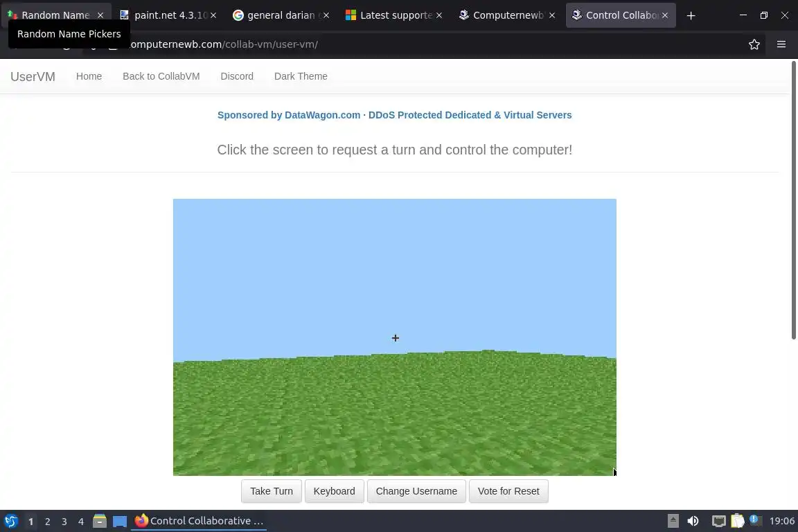Switch to Dark Theme
This screenshot has width=798, height=532.
[x=301, y=76]
